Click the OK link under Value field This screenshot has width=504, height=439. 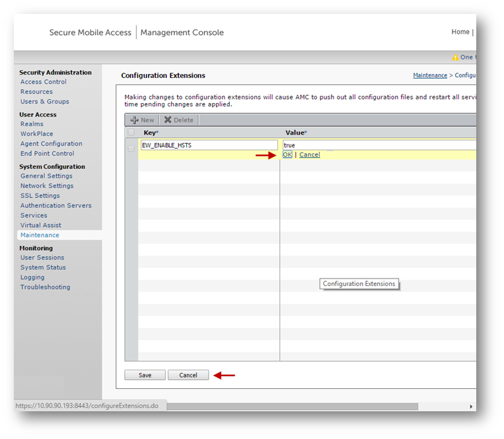coord(287,154)
